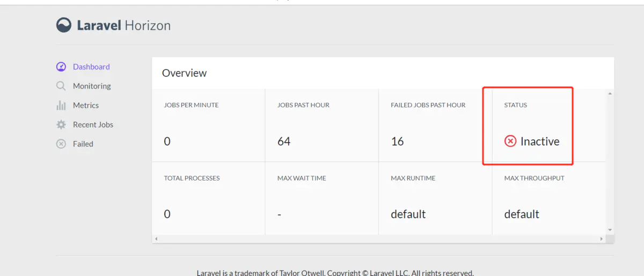The image size is (644, 276).
Task: Click the Laravel Horizon logo icon
Action: 64,25
